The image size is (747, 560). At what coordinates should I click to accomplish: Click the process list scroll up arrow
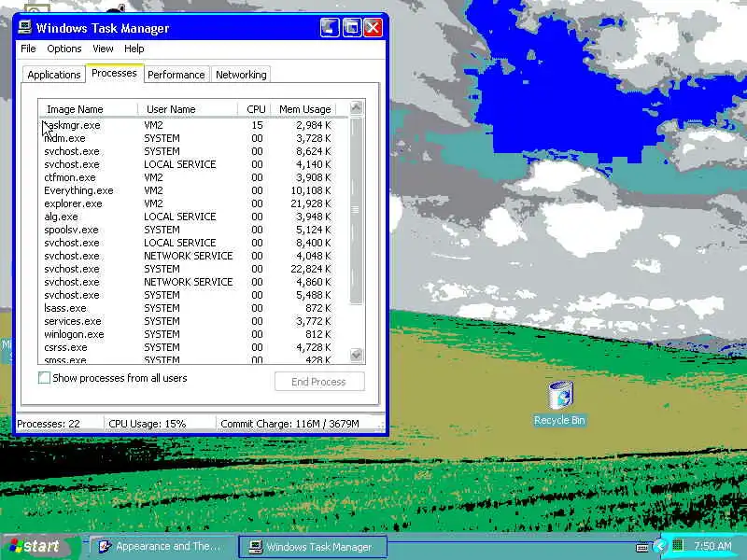click(357, 108)
